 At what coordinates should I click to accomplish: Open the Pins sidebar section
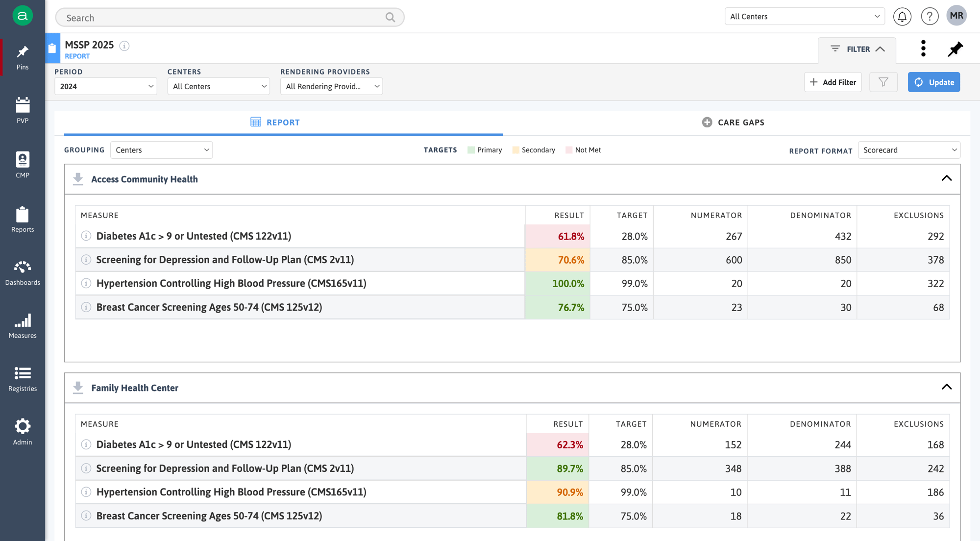pos(23,58)
